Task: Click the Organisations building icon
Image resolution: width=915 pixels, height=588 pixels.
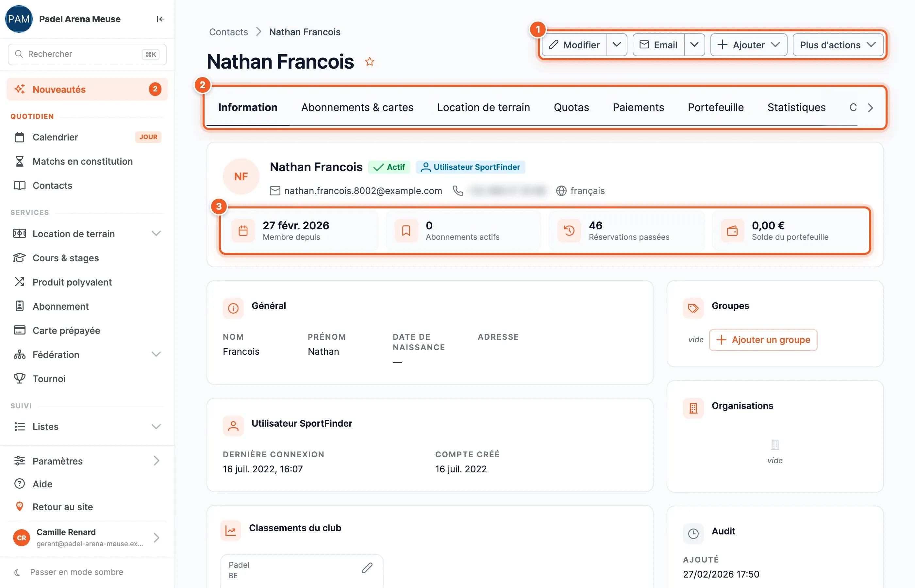Action: pos(693,408)
